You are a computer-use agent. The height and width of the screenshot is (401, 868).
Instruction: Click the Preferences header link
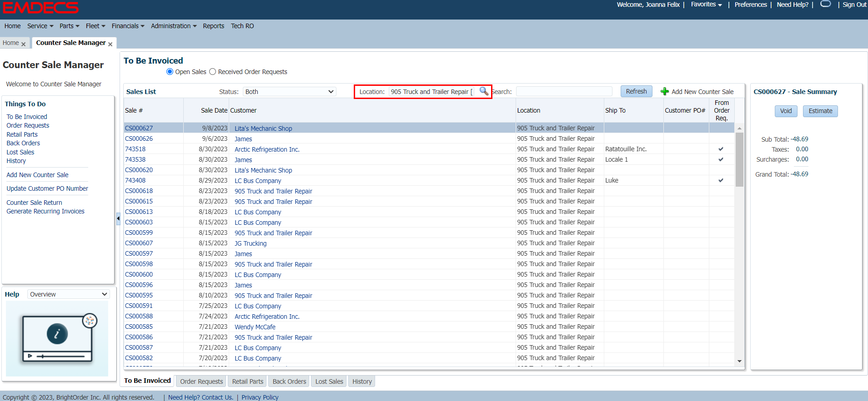tap(751, 5)
